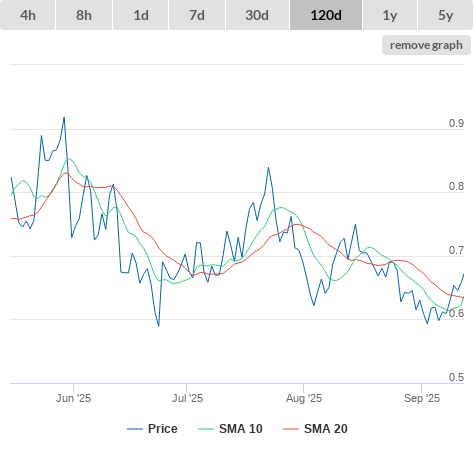
Task: Hide the SMA 10 legend series
Action: point(230,429)
